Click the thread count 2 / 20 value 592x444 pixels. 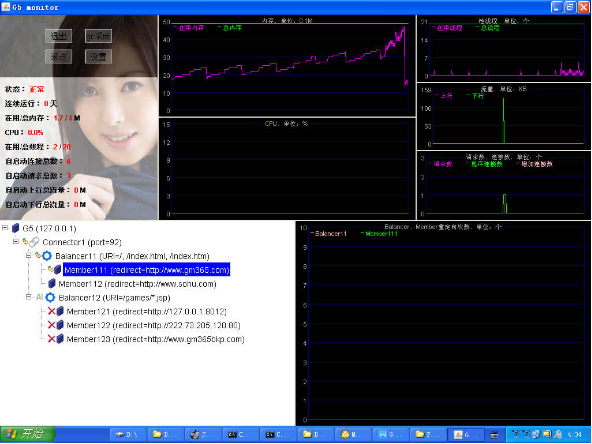point(62,147)
